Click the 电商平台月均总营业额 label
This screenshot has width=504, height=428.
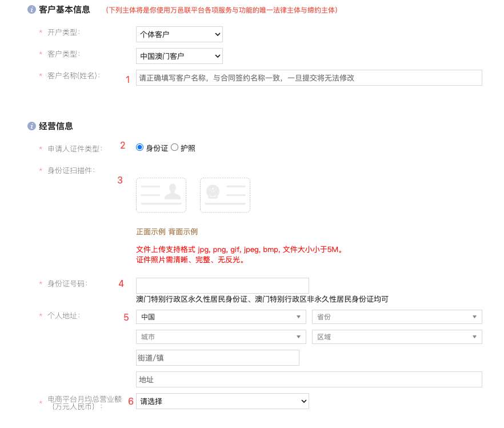[85, 403]
